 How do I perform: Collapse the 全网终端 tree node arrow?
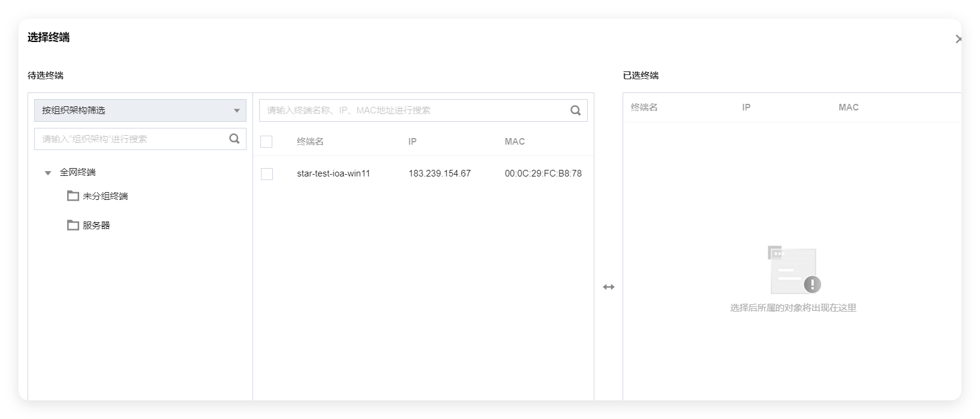pyautogui.click(x=48, y=173)
